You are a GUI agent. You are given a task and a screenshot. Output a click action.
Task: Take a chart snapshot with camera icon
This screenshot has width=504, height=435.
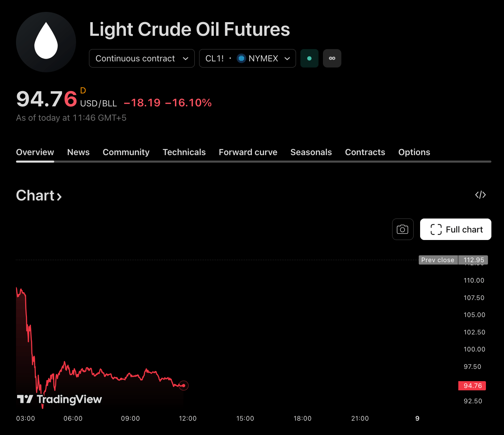tap(403, 229)
